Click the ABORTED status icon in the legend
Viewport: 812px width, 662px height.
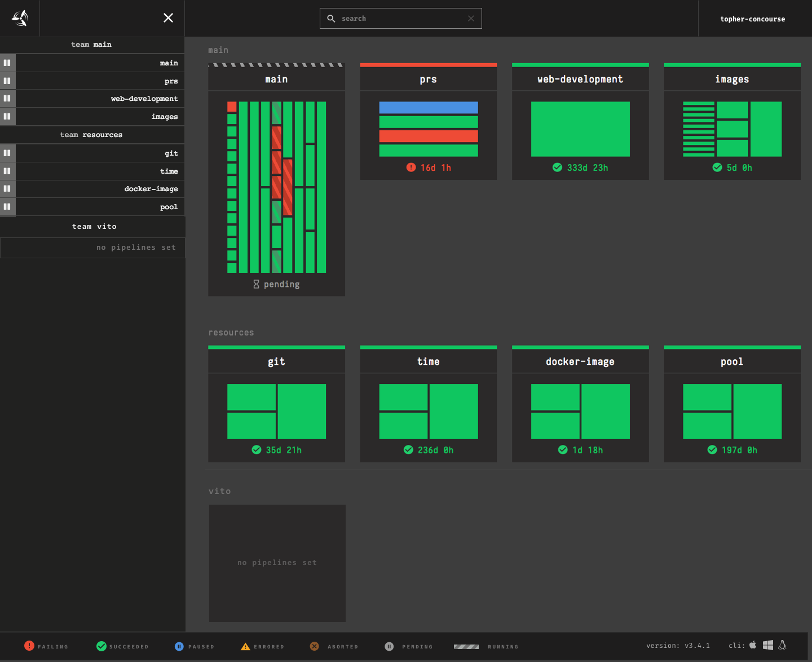point(314,646)
